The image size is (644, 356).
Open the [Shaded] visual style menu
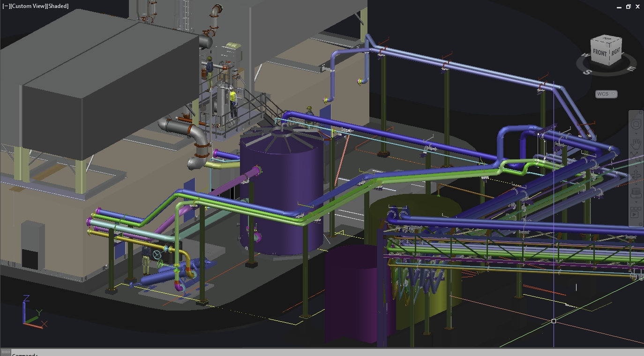(x=58, y=6)
